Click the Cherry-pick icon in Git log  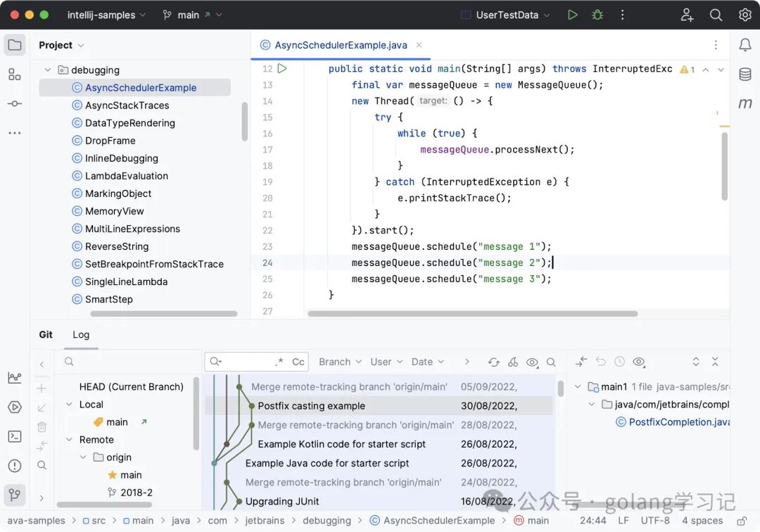[x=513, y=362]
